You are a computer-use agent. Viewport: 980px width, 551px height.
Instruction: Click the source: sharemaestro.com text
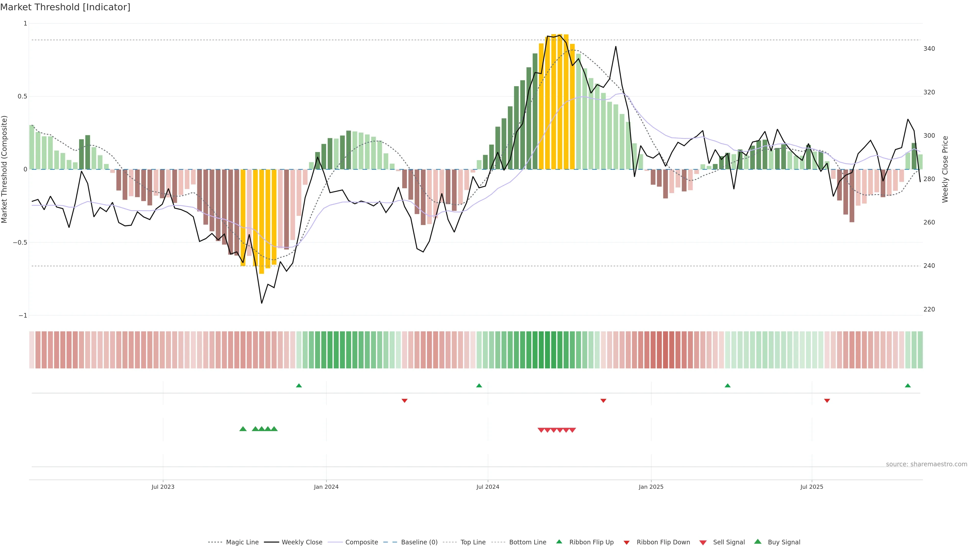point(926,464)
